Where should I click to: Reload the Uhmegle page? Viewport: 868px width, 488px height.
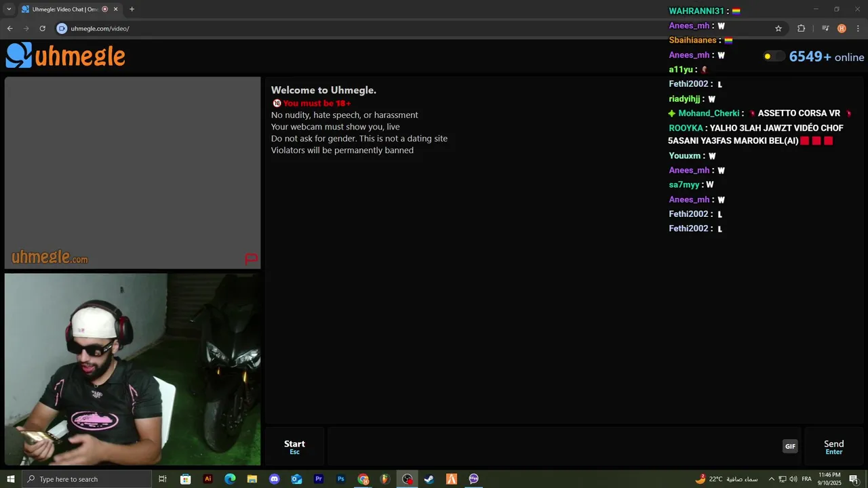point(42,28)
